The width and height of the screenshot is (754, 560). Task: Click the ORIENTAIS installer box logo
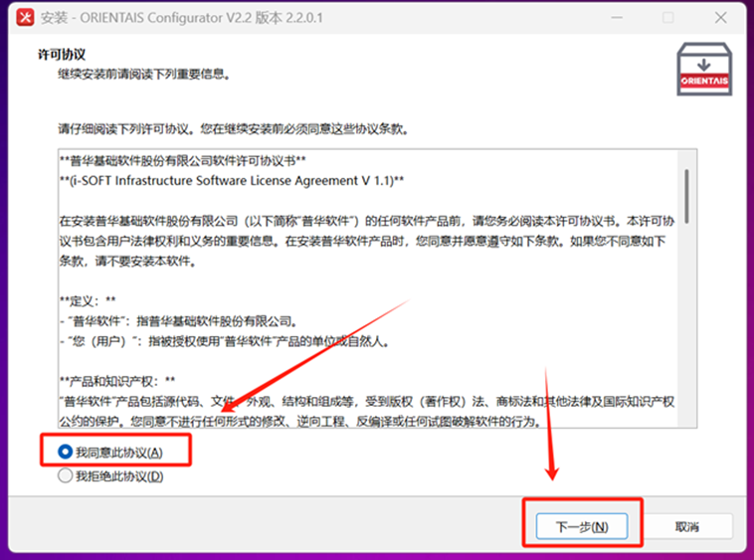click(x=704, y=70)
